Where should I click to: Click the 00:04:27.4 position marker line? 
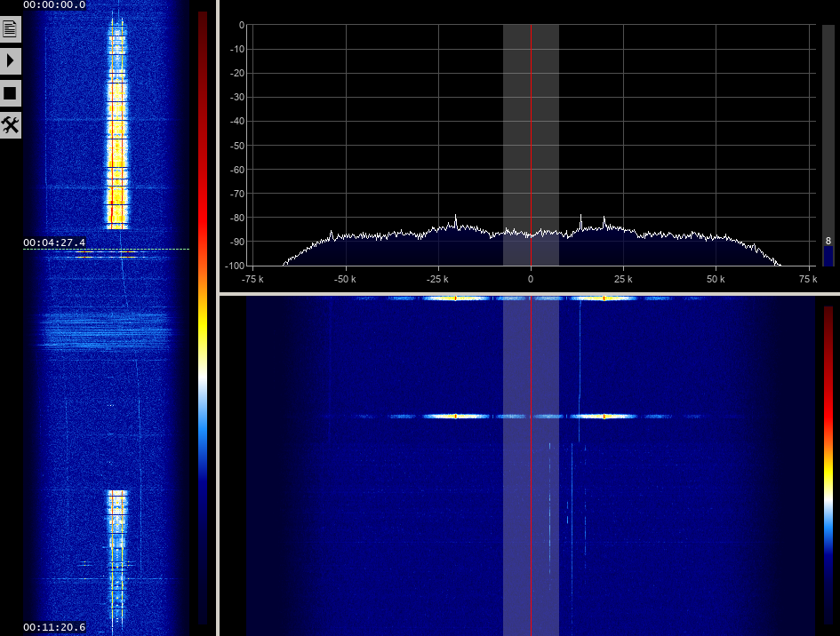coord(106,249)
